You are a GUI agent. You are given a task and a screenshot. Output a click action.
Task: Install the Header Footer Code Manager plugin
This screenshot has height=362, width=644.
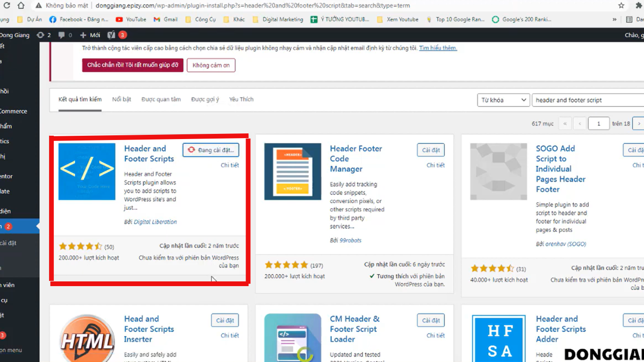pyautogui.click(x=431, y=150)
